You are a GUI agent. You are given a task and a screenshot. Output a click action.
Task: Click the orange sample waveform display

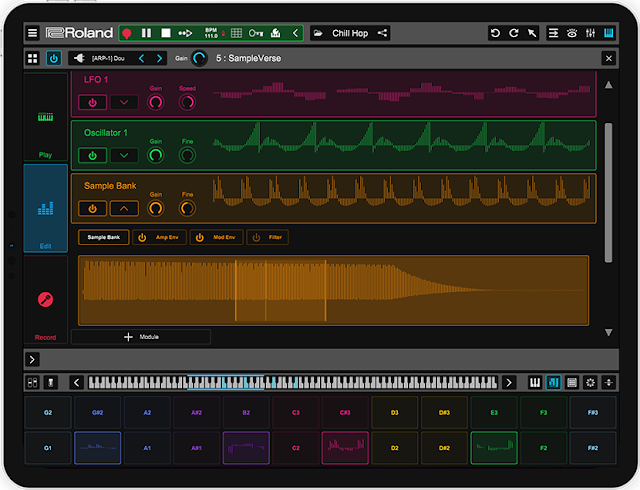click(333, 291)
